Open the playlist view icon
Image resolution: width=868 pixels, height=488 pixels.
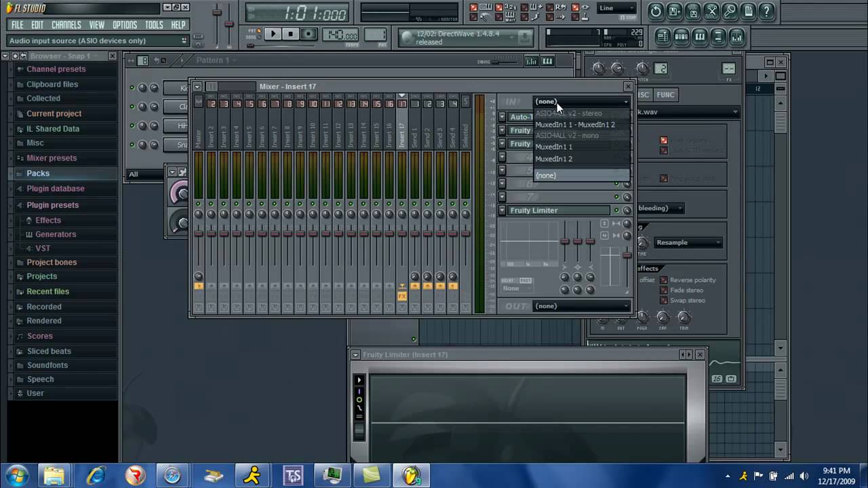(x=663, y=37)
